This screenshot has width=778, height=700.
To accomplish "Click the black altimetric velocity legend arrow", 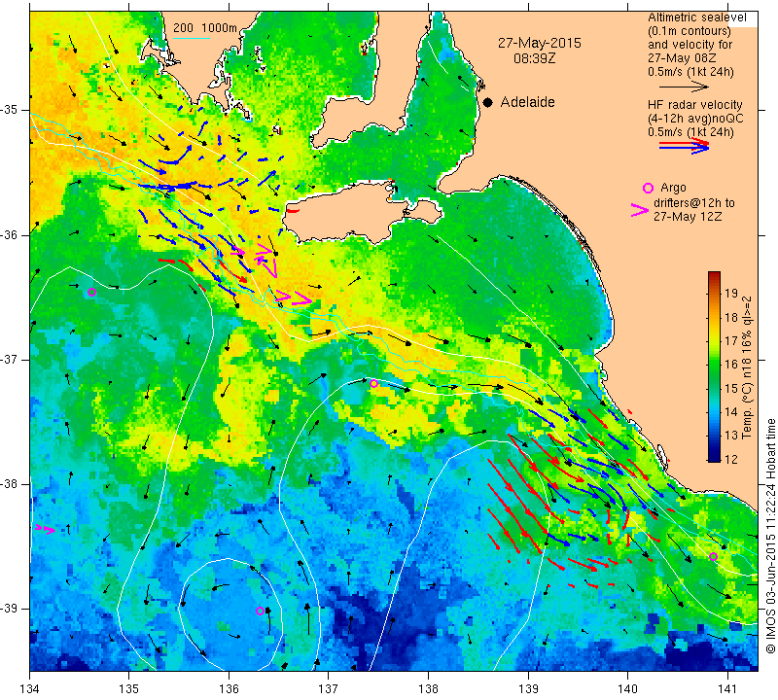I will click(x=684, y=87).
